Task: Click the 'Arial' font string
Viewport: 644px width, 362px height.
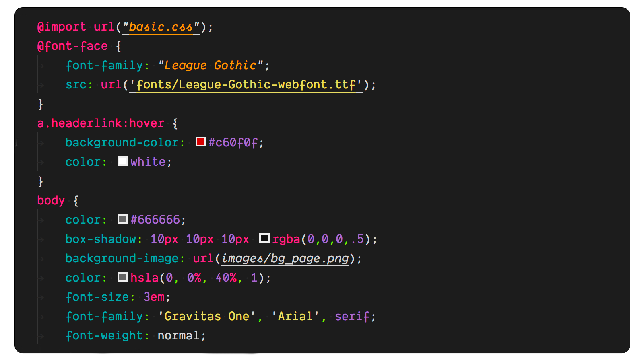Action: (295, 316)
